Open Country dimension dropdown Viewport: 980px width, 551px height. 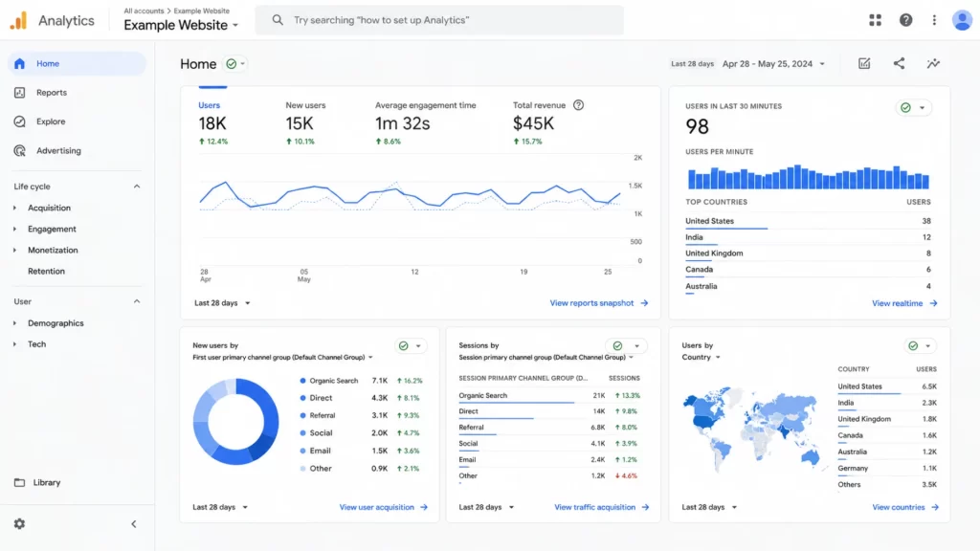click(x=702, y=358)
